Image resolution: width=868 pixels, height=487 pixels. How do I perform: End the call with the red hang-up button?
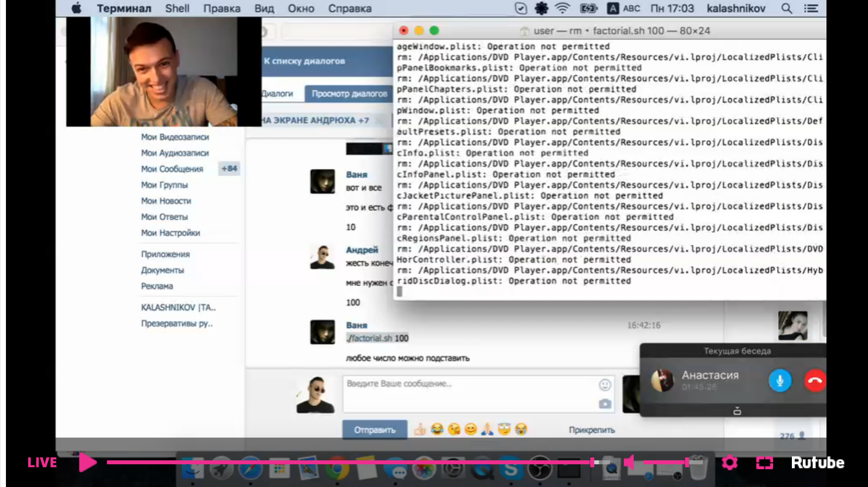pyautogui.click(x=815, y=381)
